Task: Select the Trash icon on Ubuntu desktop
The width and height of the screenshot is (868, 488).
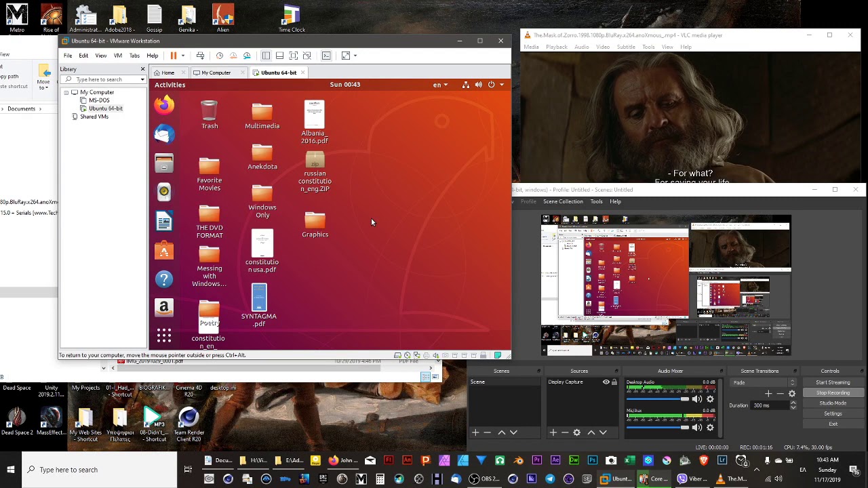Action: [x=210, y=115]
